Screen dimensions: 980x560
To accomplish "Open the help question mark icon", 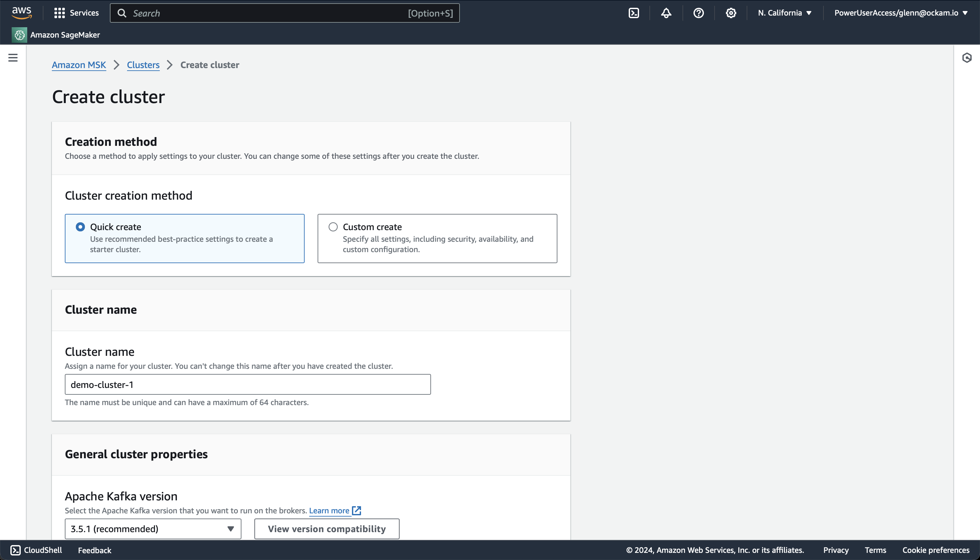I will point(698,13).
